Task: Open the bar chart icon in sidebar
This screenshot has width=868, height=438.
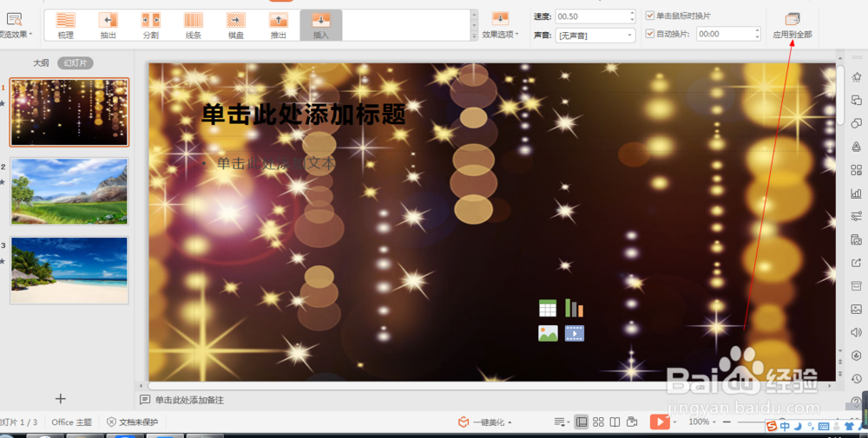Action: 857,193
